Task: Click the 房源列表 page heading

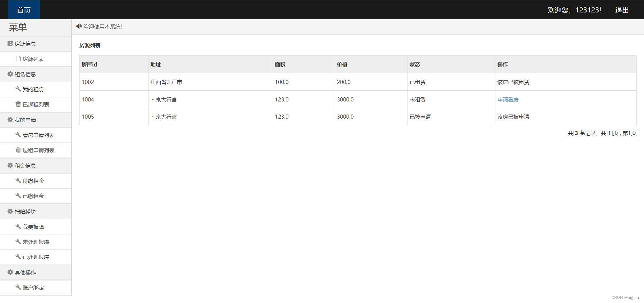Action: pyautogui.click(x=90, y=45)
